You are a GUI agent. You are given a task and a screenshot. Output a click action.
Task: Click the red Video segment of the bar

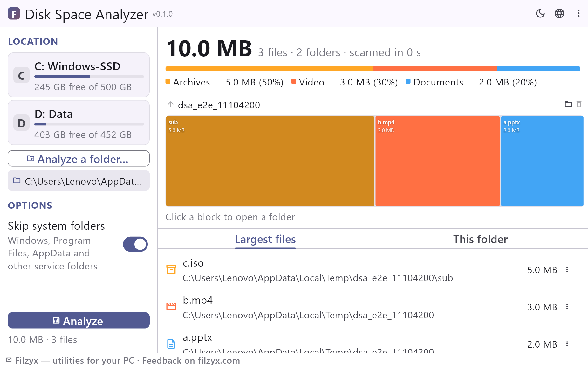[x=435, y=69]
